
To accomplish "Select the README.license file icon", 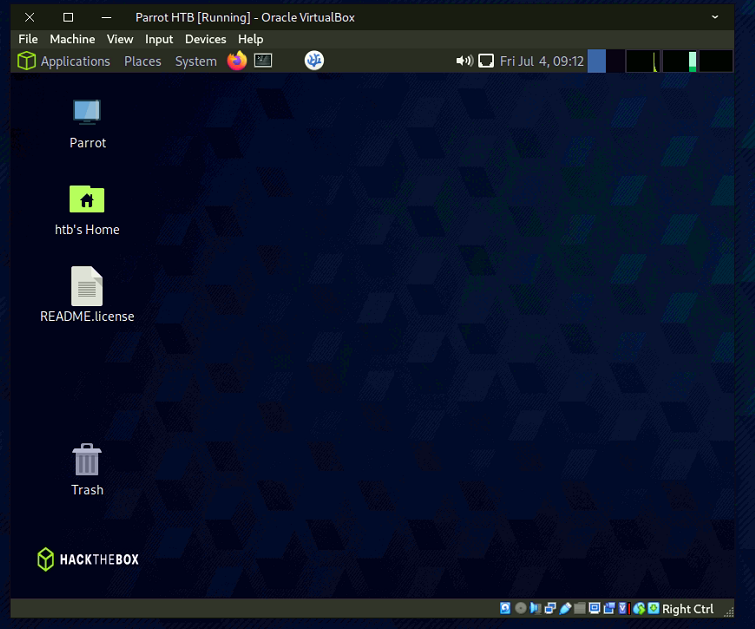I will pos(87,287).
